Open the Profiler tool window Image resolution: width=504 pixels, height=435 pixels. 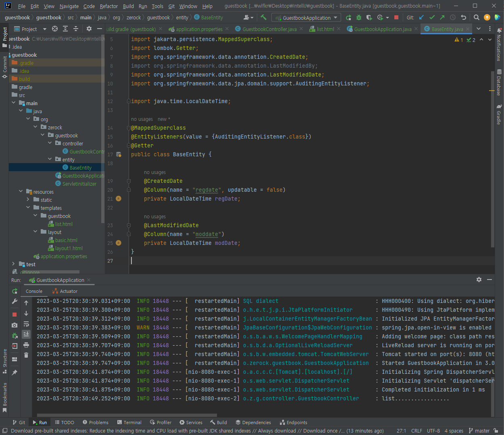click(160, 423)
